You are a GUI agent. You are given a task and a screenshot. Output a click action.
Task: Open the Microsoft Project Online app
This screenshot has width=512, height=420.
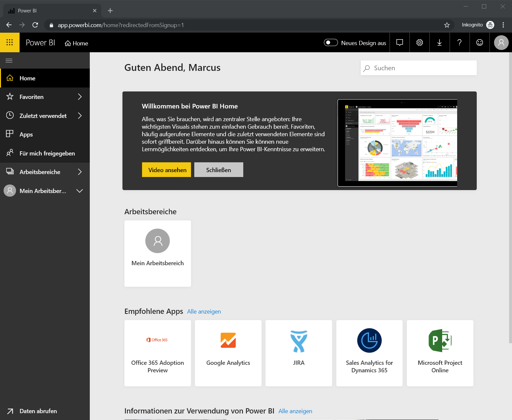pyautogui.click(x=440, y=353)
